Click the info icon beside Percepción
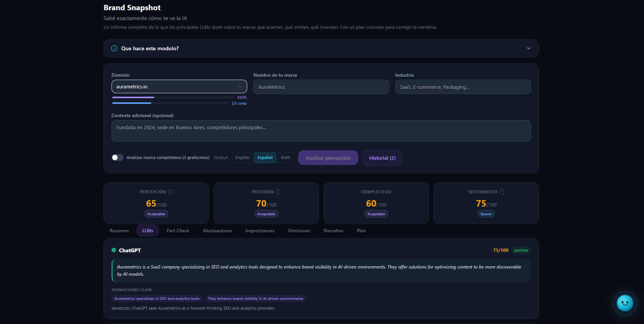Viewport: 644px width, 324px height. coord(170,192)
